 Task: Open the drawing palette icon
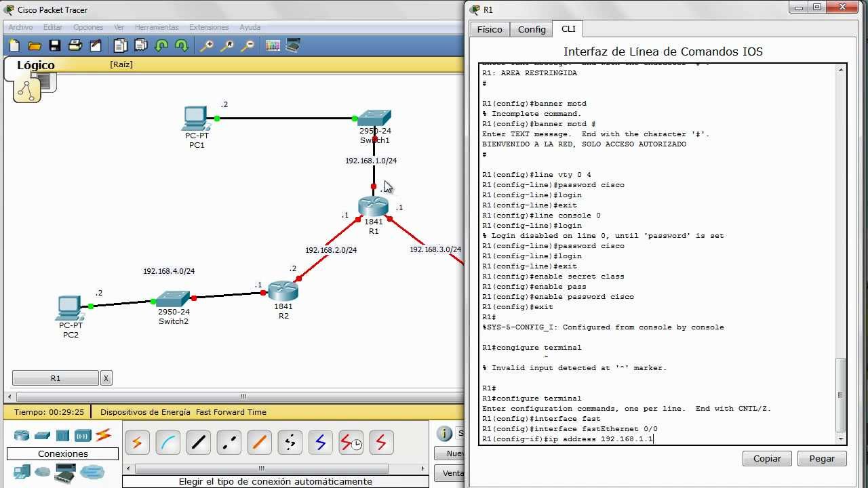pos(273,45)
